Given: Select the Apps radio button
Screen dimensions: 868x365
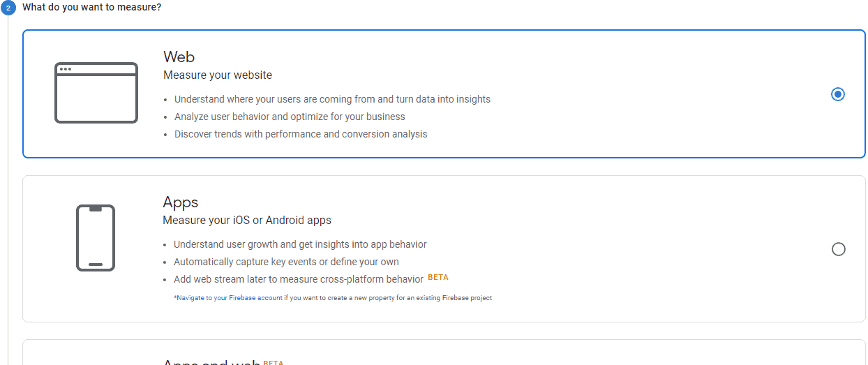Looking at the screenshot, I should [x=839, y=249].
